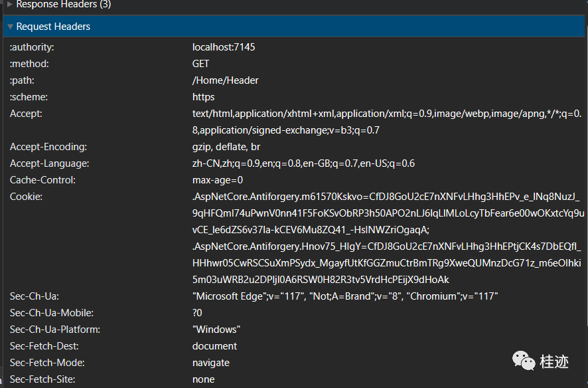Select the Cache-Control: header name
Viewport: 588px width, 388px height.
point(42,180)
